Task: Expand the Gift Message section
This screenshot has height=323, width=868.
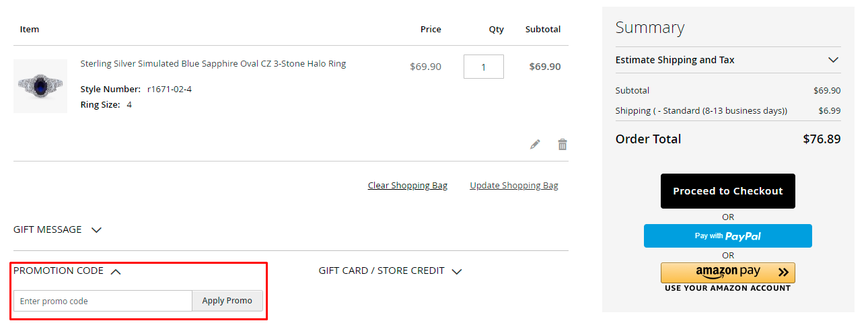Action: click(x=57, y=229)
